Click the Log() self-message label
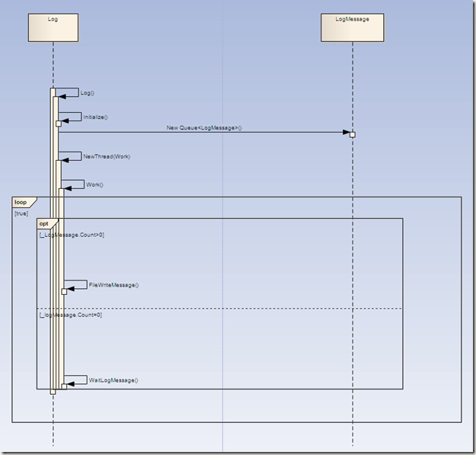Image resolution: width=476 pixels, height=455 pixels. 88,93
